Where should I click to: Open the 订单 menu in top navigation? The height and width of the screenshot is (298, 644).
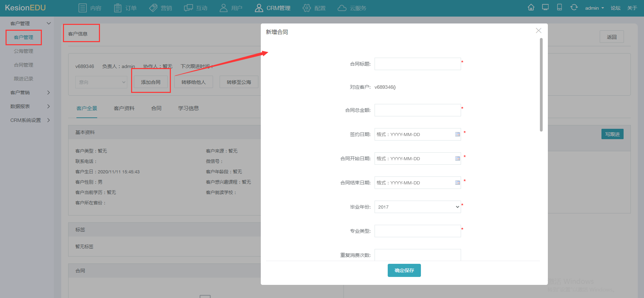click(125, 8)
